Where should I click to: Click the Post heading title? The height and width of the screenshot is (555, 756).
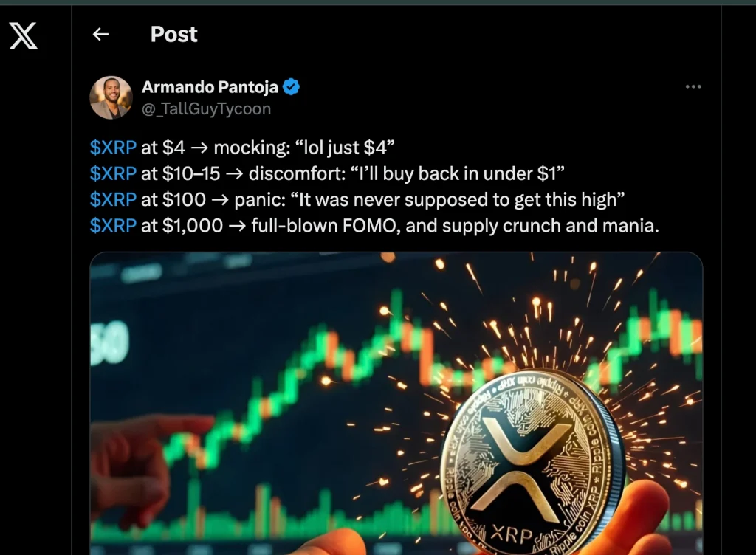174,34
